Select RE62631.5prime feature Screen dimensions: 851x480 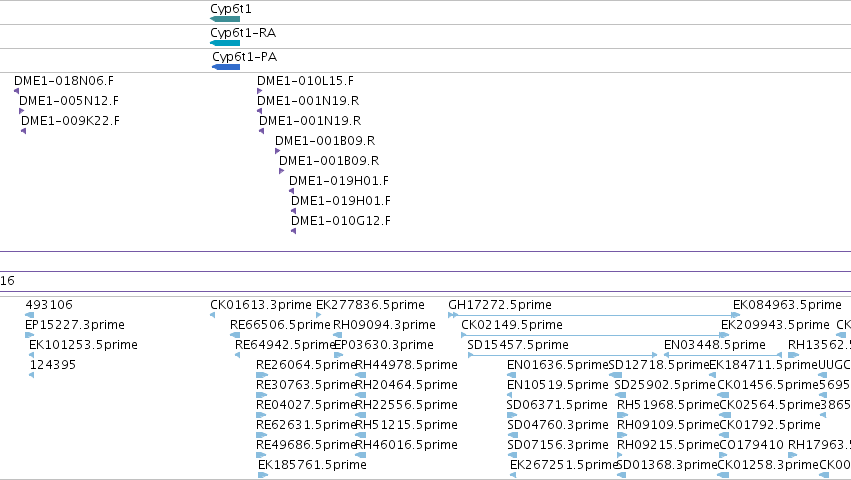[x=306, y=426]
